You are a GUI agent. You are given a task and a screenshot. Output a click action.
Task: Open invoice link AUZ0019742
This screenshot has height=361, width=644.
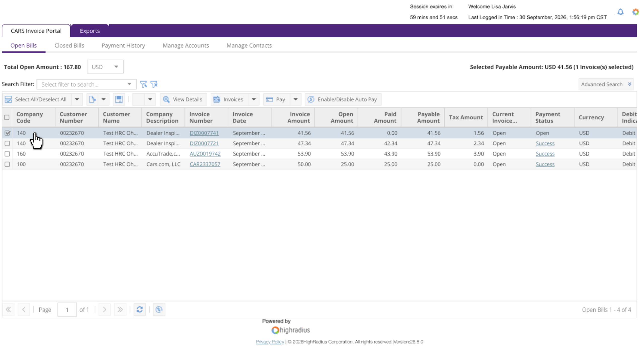click(205, 154)
